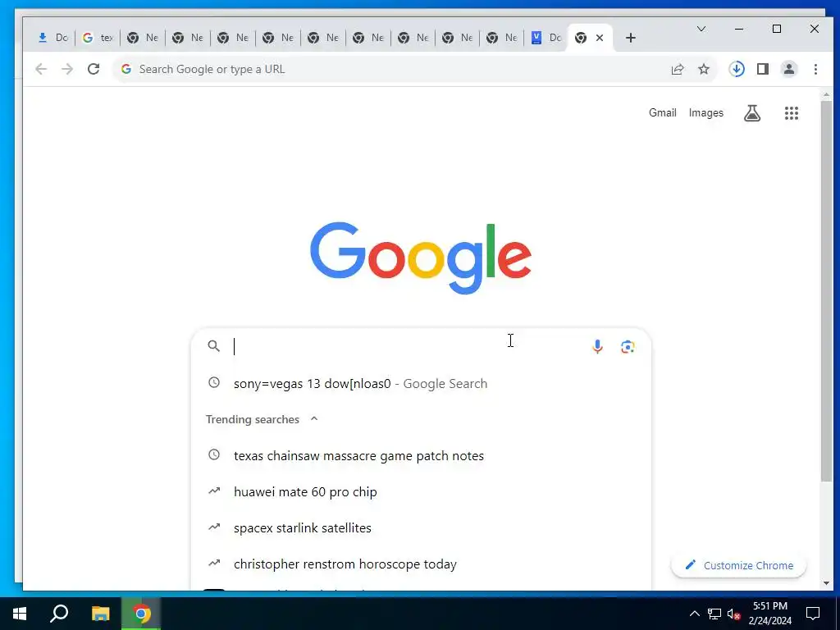Switch to the Do tab with the blue V icon
840x630 pixels.
tap(546, 38)
